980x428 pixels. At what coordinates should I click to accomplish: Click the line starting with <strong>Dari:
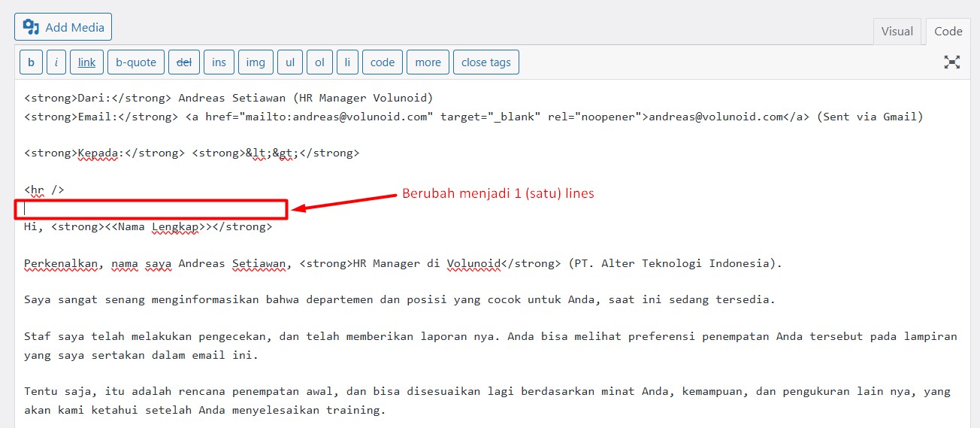coord(228,98)
